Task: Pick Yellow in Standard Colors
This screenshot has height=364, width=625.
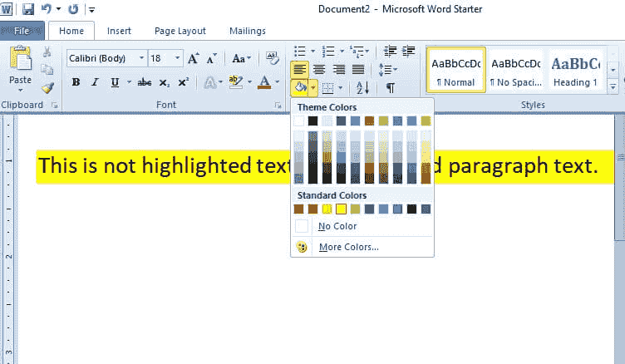Action: [341, 209]
